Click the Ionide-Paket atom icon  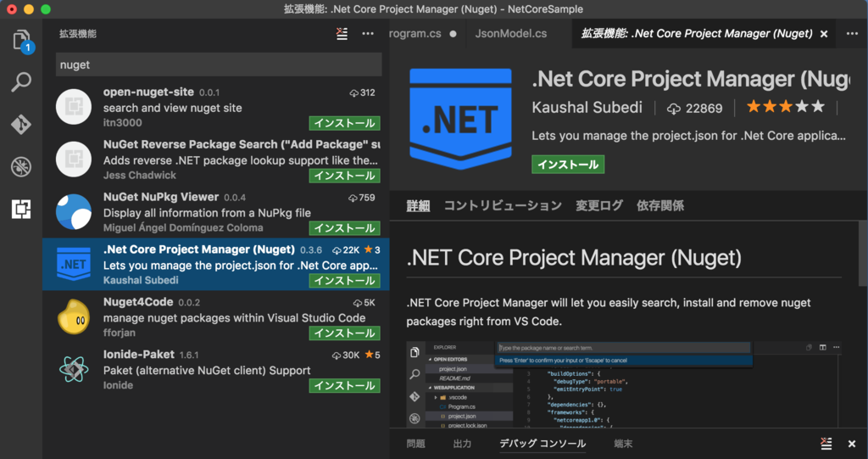click(74, 369)
